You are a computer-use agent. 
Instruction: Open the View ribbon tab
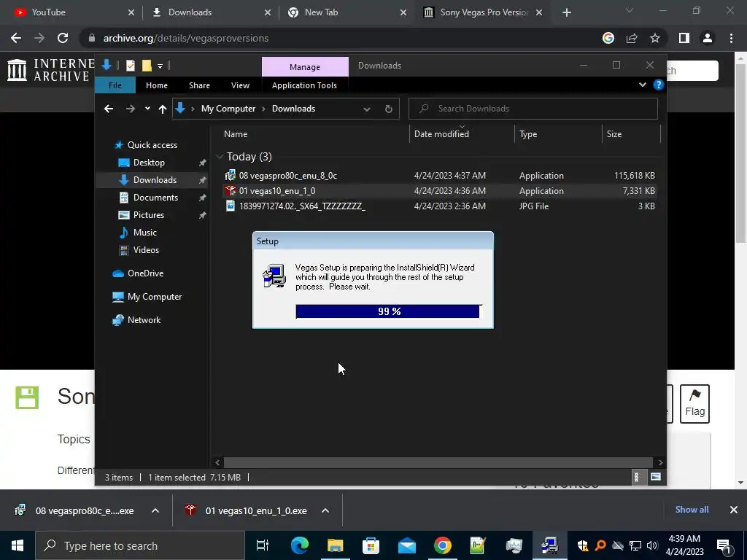[x=240, y=85]
